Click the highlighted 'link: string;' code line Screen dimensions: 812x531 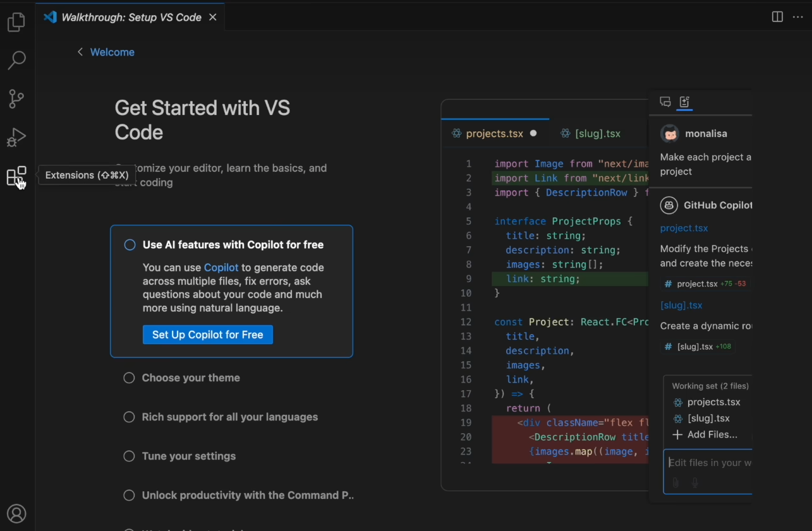[570, 278]
